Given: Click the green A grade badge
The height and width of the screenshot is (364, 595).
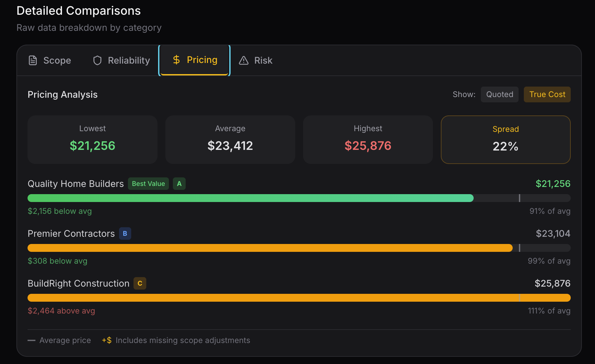Looking at the screenshot, I should [x=179, y=184].
